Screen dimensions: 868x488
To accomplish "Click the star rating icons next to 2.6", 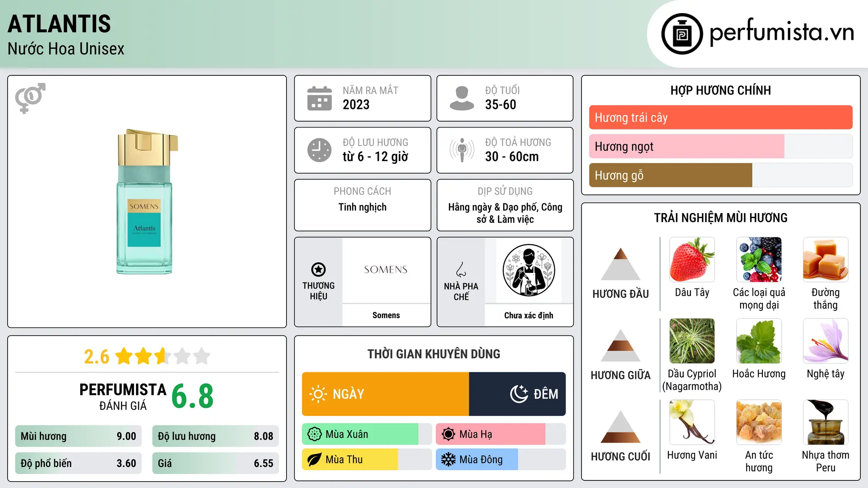I will click(x=163, y=356).
